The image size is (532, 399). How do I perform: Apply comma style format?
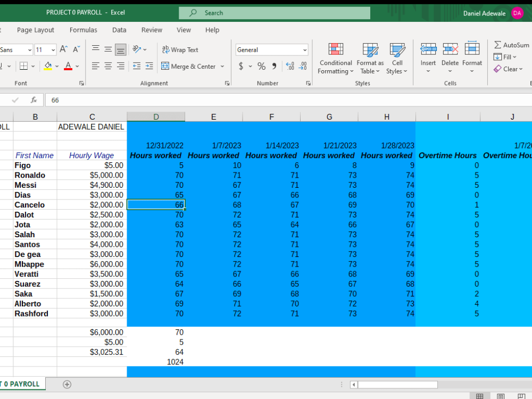[274, 66]
